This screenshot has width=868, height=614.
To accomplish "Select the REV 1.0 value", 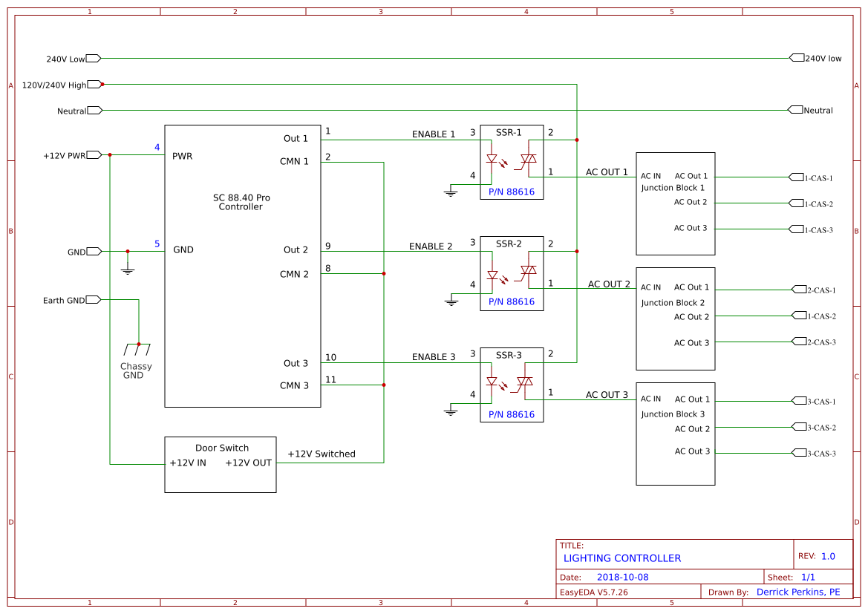I will tap(828, 556).
